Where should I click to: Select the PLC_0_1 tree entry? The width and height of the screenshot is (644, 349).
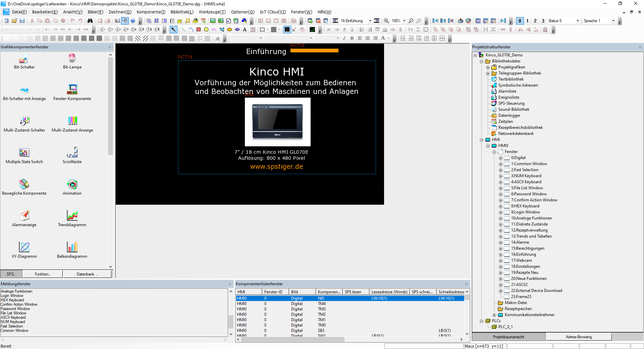[x=505, y=327]
